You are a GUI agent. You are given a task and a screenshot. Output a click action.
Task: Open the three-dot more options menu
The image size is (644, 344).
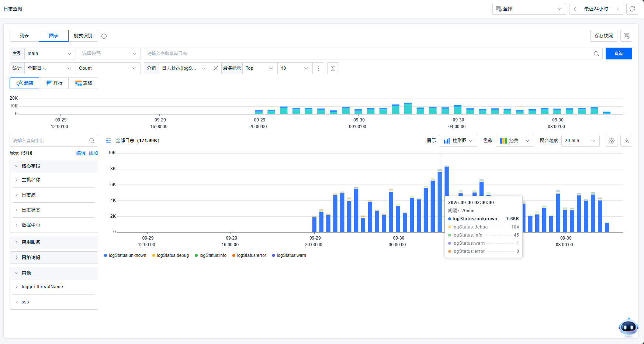tap(318, 68)
